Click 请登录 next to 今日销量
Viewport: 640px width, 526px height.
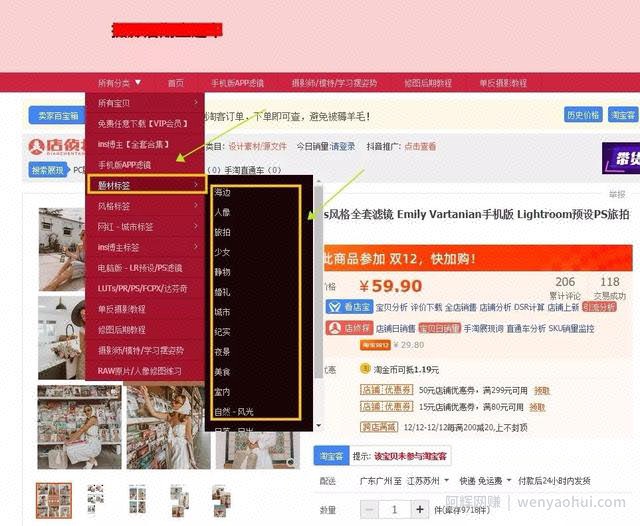(x=343, y=146)
